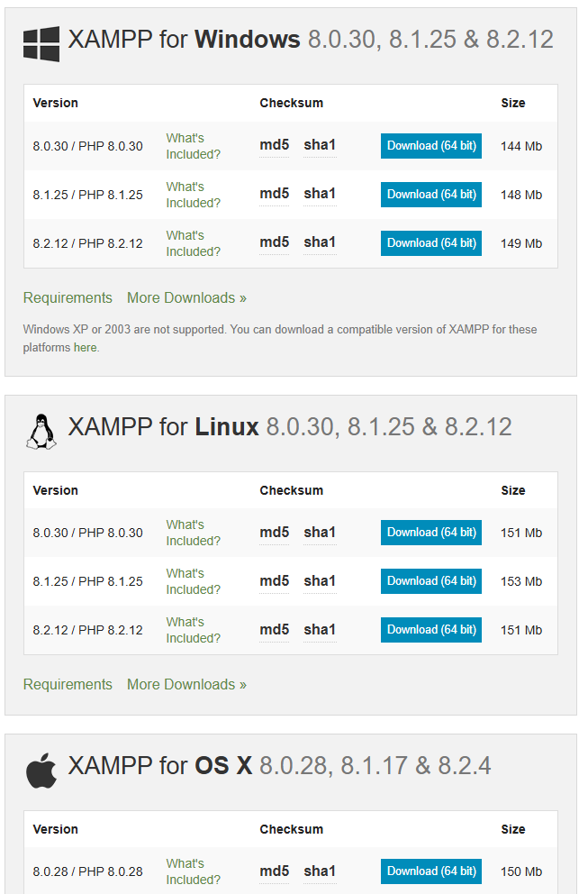This screenshot has height=894, width=588.
Task: Click '8.2.12 / PHP 8.2.12' in Linux table
Action: tap(87, 630)
